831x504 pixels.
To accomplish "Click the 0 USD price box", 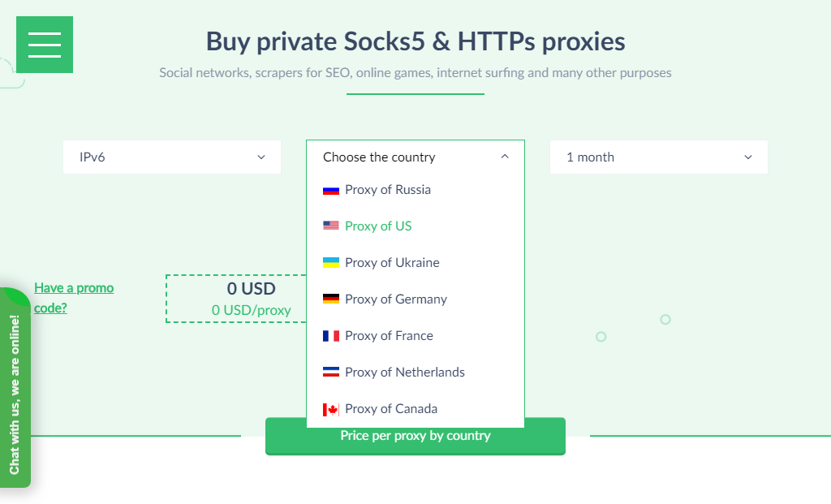I will pyautogui.click(x=236, y=299).
